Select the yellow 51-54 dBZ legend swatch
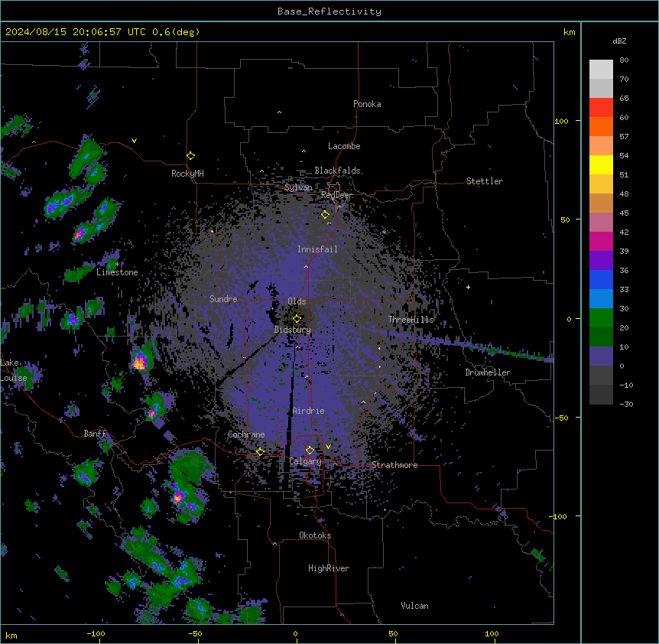This screenshot has width=659, height=644. click(x=601, y=164)
